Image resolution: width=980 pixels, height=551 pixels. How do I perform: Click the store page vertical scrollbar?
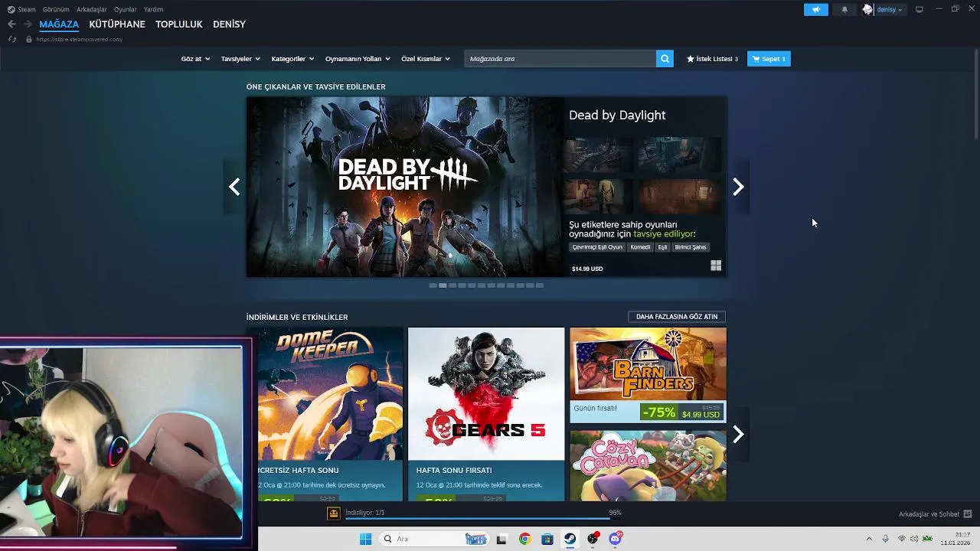(x=975, y=92)
